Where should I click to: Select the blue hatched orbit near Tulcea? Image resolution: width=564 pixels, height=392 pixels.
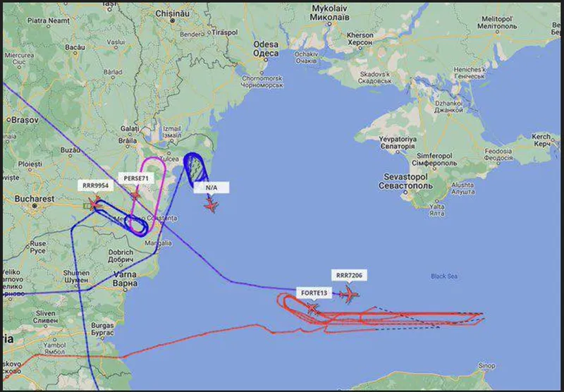tap(195, 169)
